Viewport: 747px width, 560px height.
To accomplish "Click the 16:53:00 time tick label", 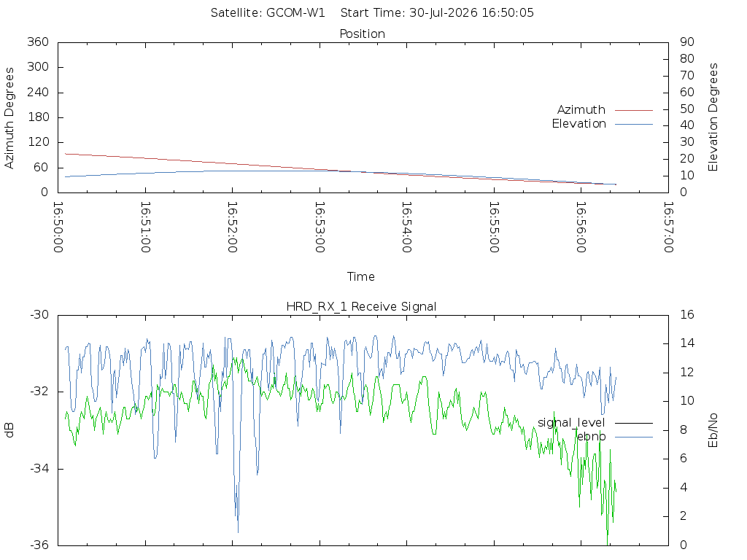I will (x=320, y=227).
